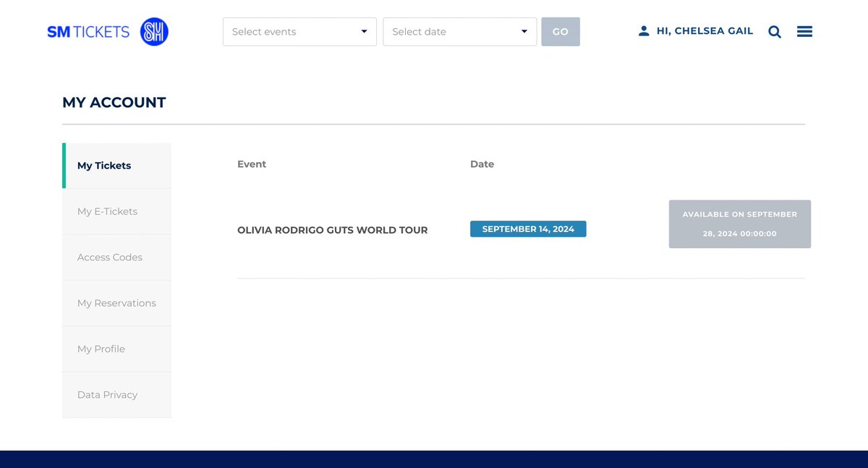This screenshot has height=468, width=868.
Task: Select the Data Privacy tab
Action: pyautogui.click(x=117, y=395)
